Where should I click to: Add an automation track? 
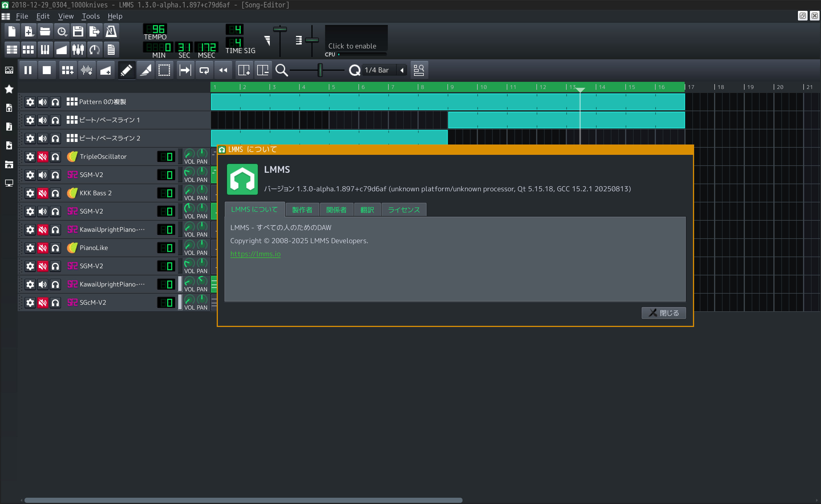click(106, 70)
